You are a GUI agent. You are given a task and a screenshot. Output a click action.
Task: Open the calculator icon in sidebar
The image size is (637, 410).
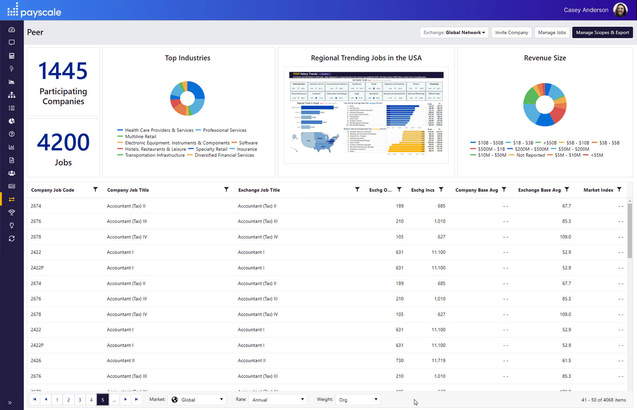point(11,56)
